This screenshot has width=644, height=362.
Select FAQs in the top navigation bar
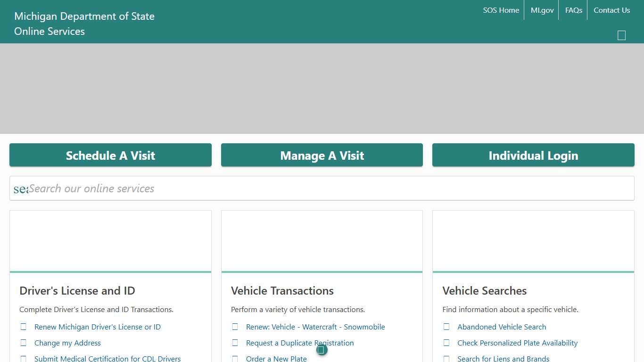pyautogui.click(x=573, y=10)
